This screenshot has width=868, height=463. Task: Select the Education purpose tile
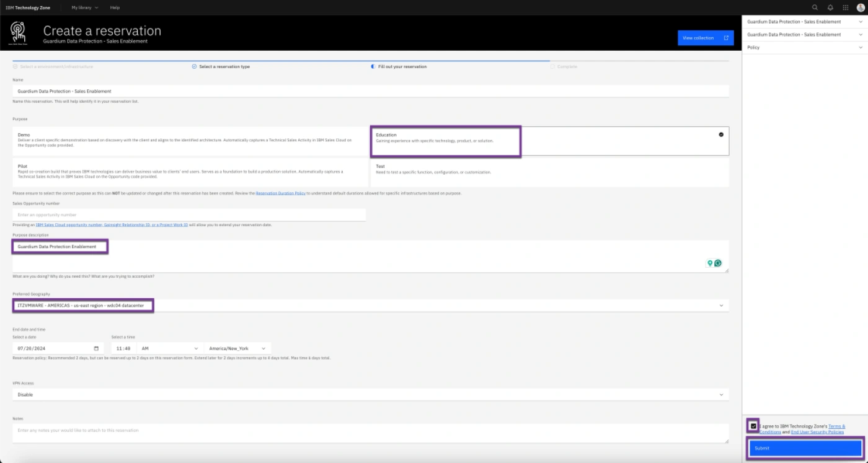tap(549, 141)
